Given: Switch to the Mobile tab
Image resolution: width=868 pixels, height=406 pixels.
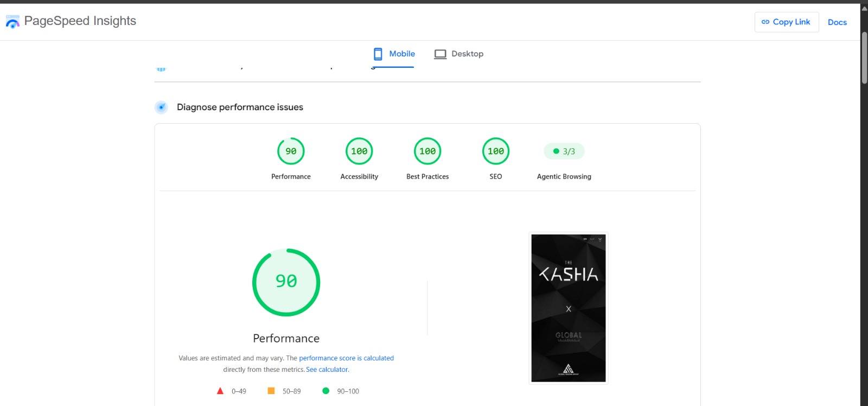Looking at the screenshot, I should [394, 54].
